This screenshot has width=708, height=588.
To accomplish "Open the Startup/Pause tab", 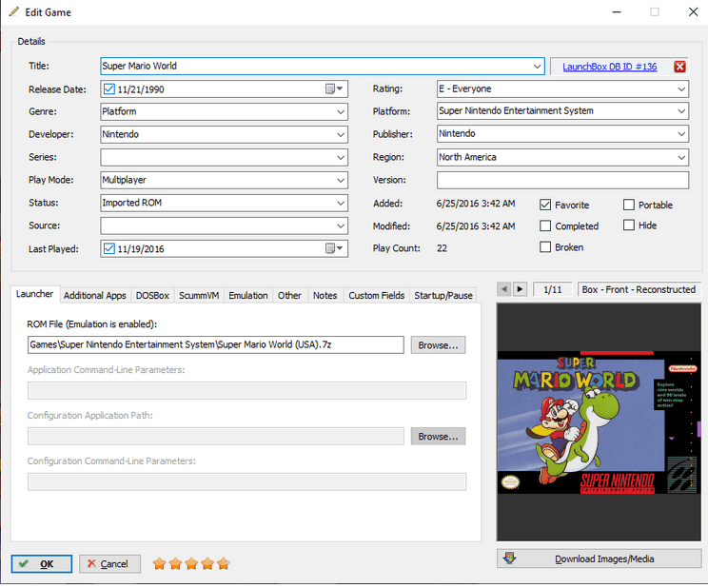I will 443,295.
